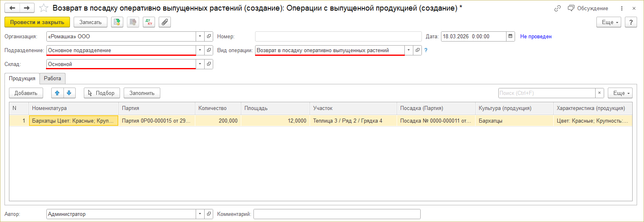This screenshot has width=644, height=222.
Task: Open the three-dot window options menu
Action: coord(622,8)
